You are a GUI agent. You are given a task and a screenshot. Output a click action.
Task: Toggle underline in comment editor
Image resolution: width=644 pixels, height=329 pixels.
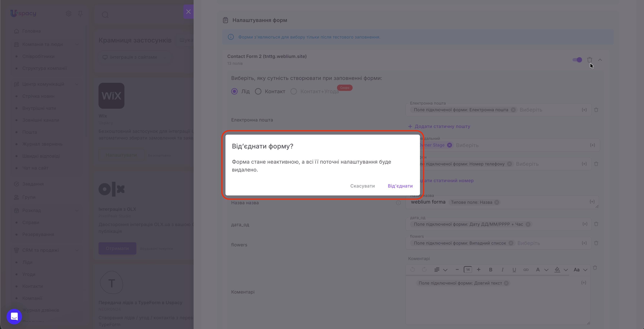click(x=514, y=270)
